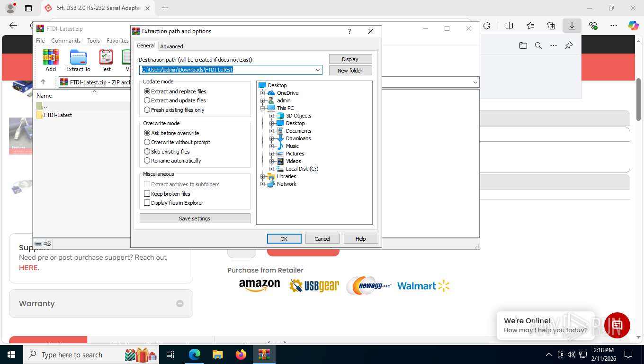The height and width of the screenshot is (364, 644).
Task: Collapse This PC node in tree
Action: point(263,108)
